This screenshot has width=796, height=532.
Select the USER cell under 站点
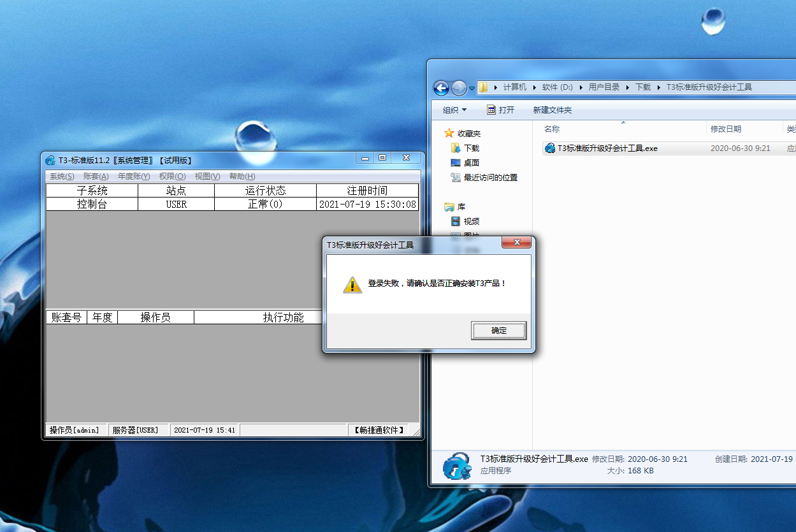click(177, 204)
